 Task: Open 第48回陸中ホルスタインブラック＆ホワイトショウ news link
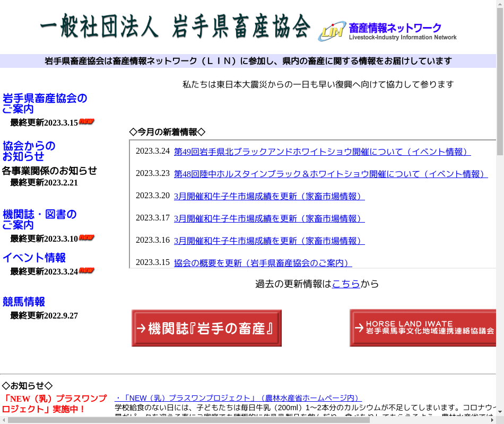[331, 174]
